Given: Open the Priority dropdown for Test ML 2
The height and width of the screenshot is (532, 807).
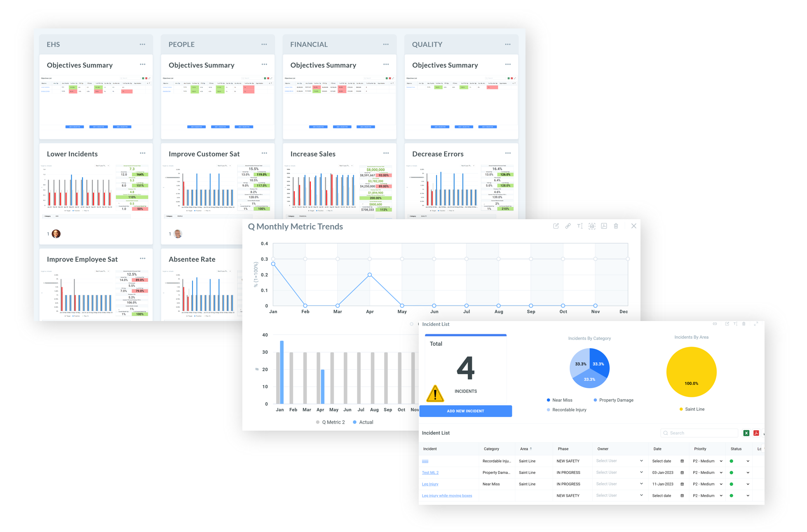Looking at the screenshot, I should coord(708,473).
